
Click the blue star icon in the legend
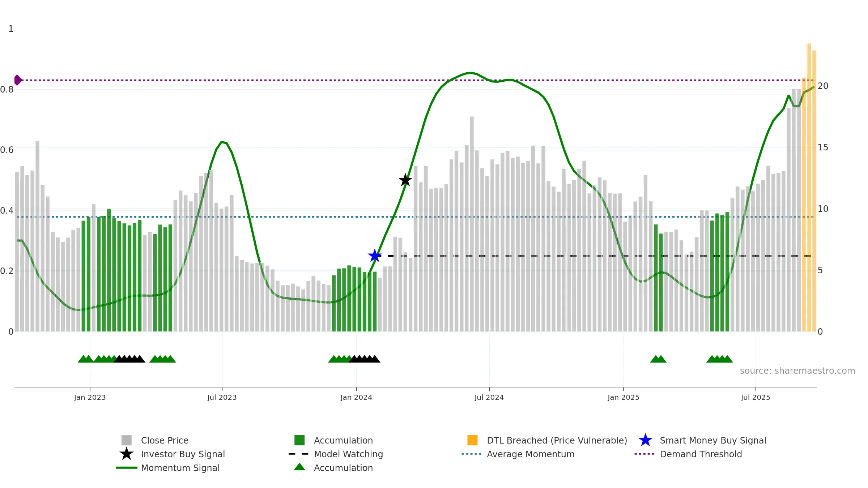(645, 440)
